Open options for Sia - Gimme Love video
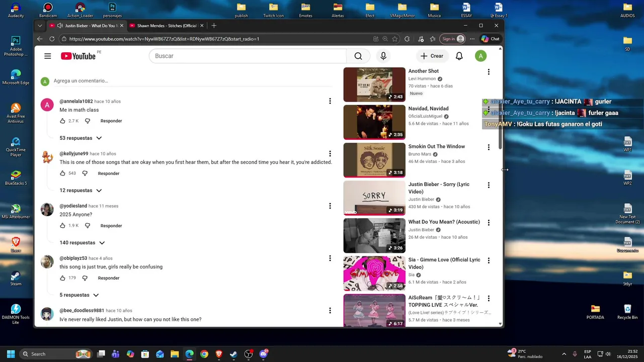 coord(489,260)
